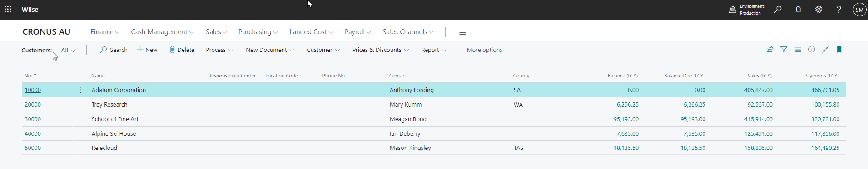Open the Cash Management menu
This screenshot has height=169, width=868.
click(x=162, y=32)
